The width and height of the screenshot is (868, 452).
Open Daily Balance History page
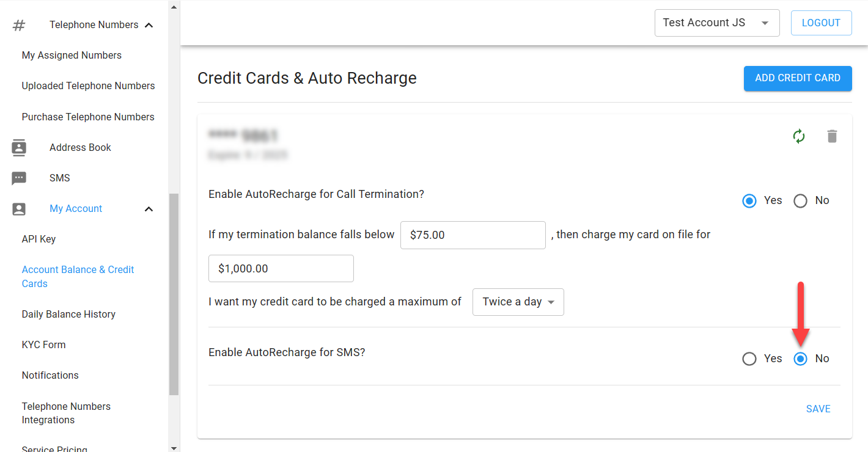point(68,314)
